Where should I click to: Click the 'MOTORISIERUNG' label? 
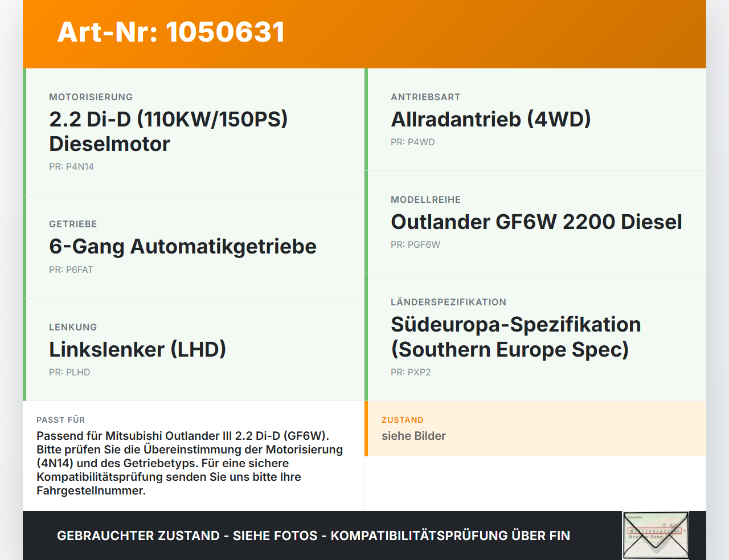(91, 97)
